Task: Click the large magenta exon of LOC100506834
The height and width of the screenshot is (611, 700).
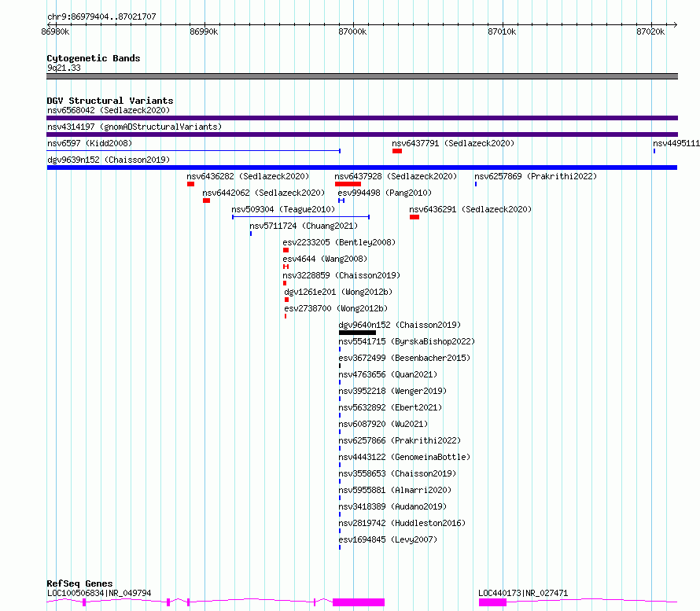Action: pyautogui.click(x=359, y=602)
